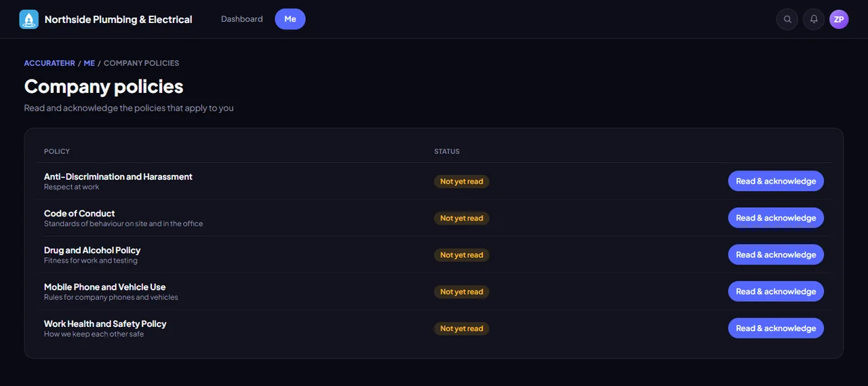The width and height of the screenshot is (868, 386).
Task: Read & acknowledge Work Health and Safety Policy
Action: 776,328
